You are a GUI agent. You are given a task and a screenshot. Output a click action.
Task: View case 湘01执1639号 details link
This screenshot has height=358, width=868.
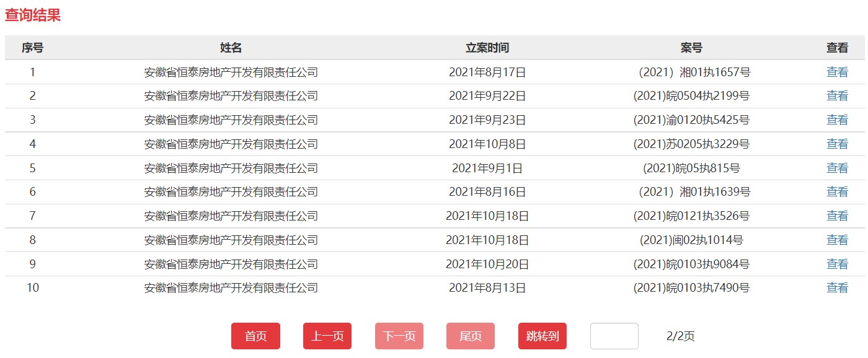click(837, 192)
